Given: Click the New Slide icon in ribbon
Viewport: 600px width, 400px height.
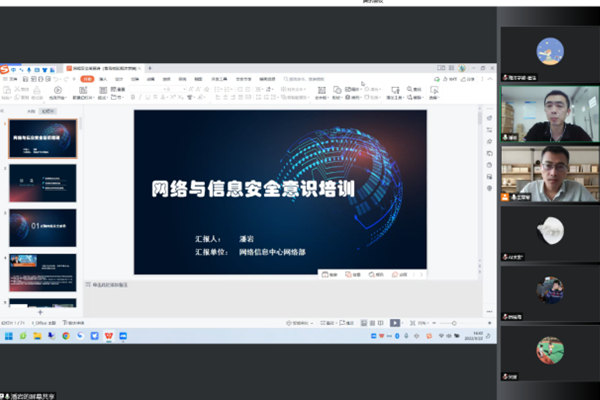Looking at the screenshot, I should pos(83,90).
